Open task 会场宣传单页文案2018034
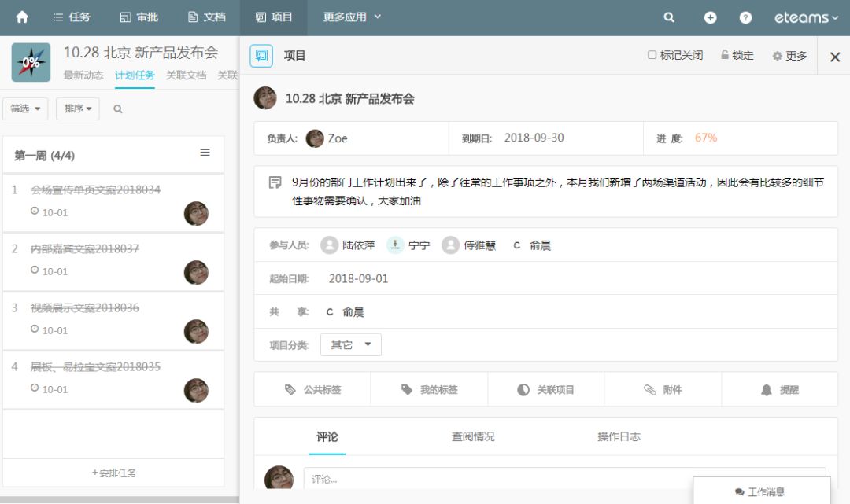Image resolution: width=850 pixels, height=504 pixels. (95, 190)
